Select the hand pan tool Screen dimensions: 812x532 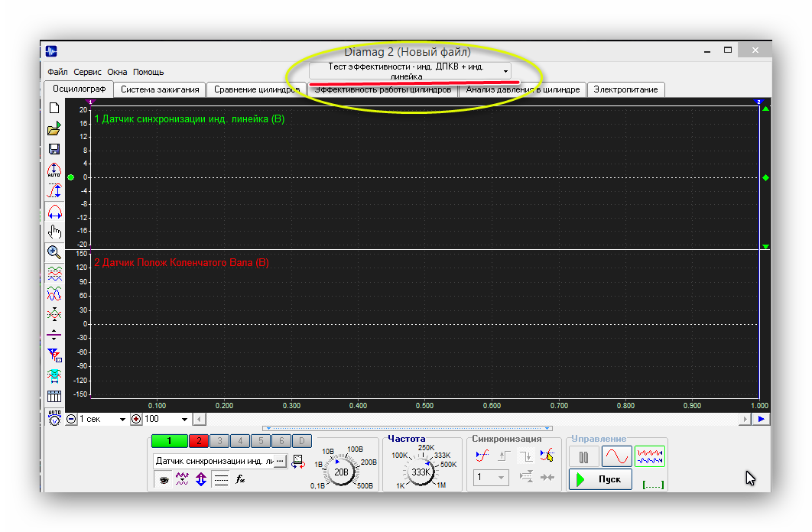click(54, 232)
